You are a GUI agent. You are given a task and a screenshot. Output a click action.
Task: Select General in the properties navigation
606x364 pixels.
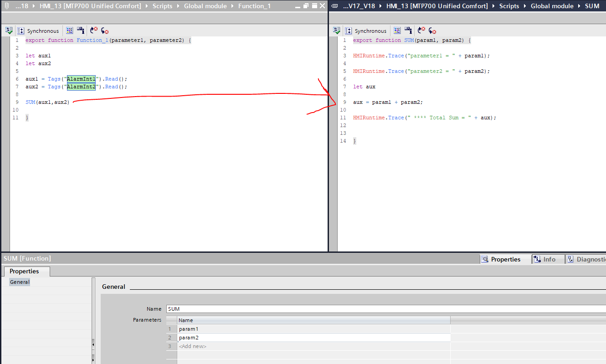click(x=20, y=282)
